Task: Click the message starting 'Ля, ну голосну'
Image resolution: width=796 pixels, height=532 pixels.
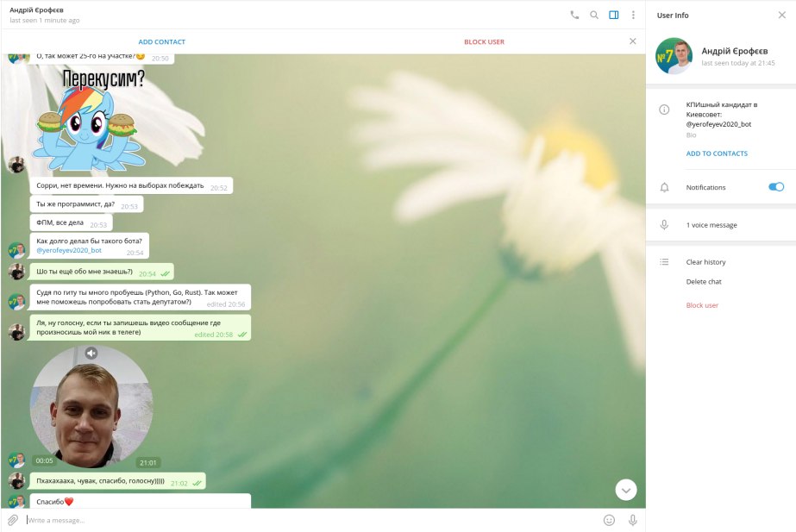Action: coord(140,328)
